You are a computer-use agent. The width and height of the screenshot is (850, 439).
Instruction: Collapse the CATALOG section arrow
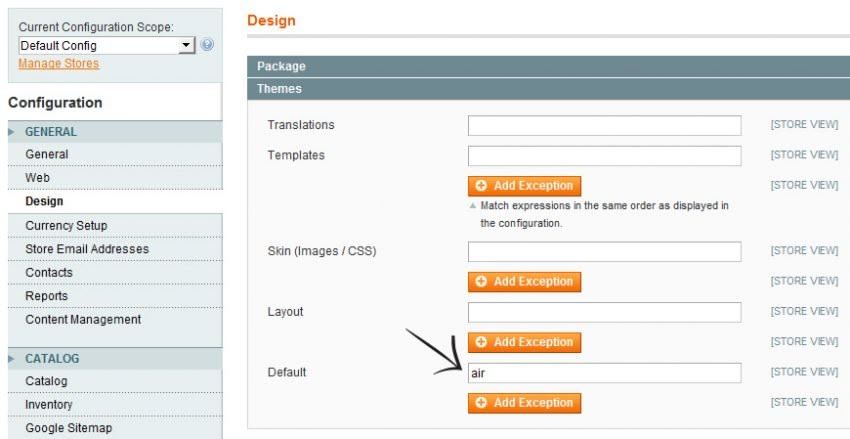point(11,358)
